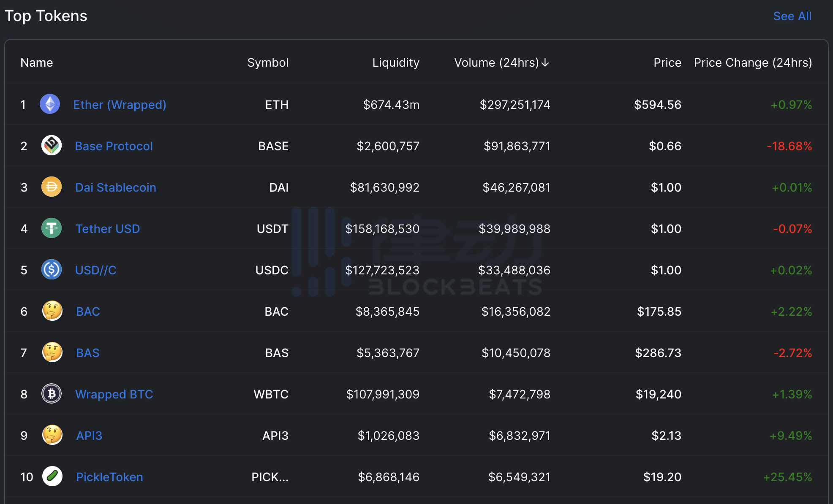The width and height of the screenshot is (833, 504).
Task: Toggle sort arrow on Volume (24hrs) column
Action: click(x=545, y=62)
